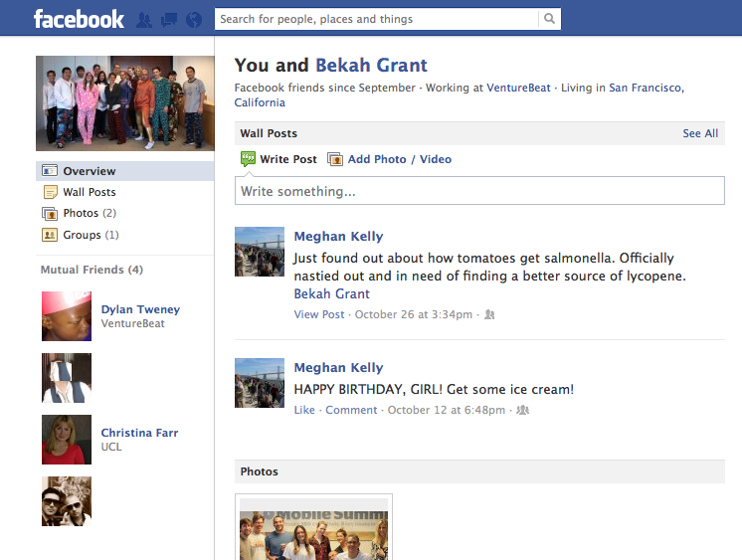Click the October 12 at 6:48pm timestamp
The width and height of the screenshot is (742, 560).
click(x=447, y=410)
